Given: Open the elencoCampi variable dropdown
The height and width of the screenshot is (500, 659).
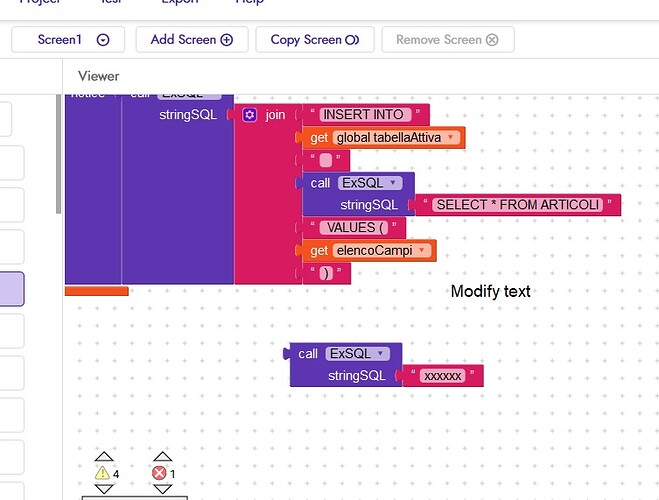Looking at the screenshot, I should click(x=422, y=250).
